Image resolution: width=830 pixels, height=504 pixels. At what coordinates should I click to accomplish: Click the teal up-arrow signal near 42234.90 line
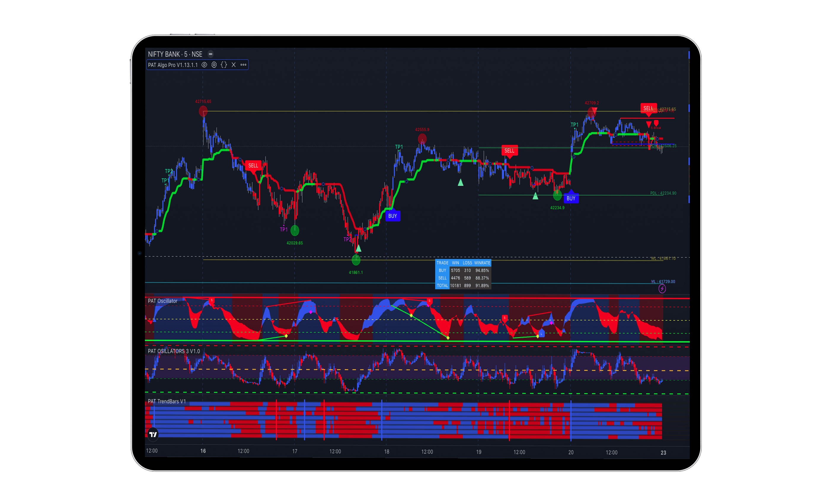tap(535, 196)
